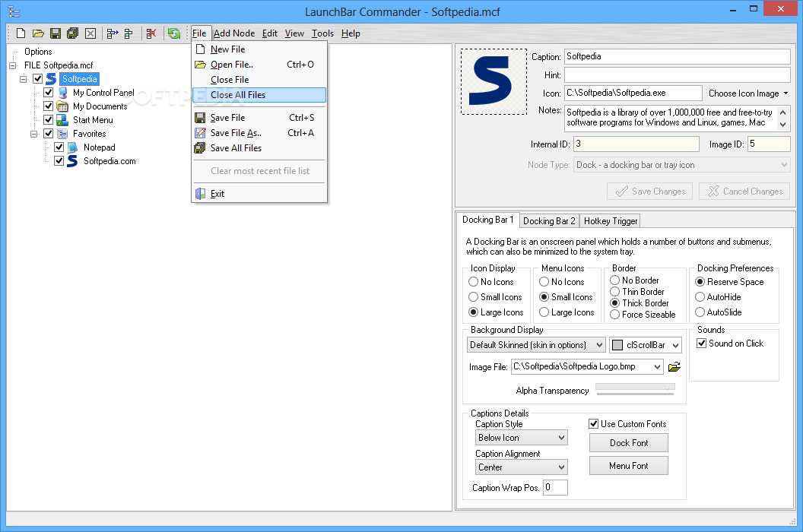Click the save all files toolbar icon

pos(73,33)
